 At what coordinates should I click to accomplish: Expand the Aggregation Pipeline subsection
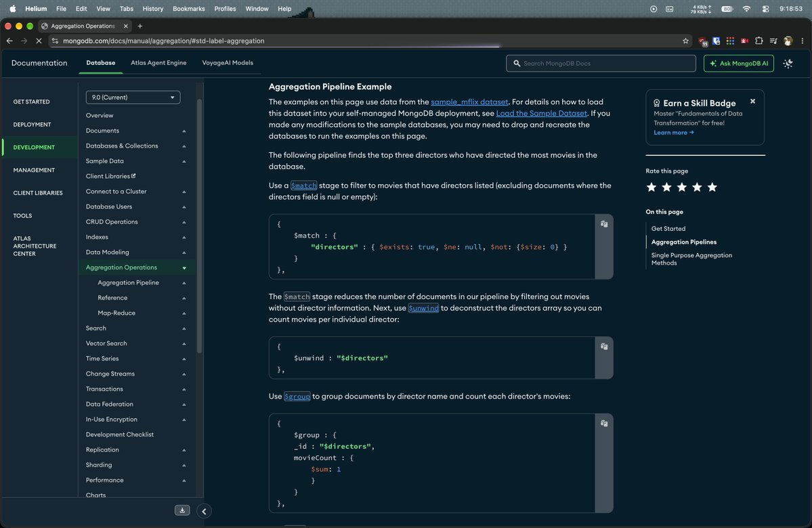coord(184,283)
